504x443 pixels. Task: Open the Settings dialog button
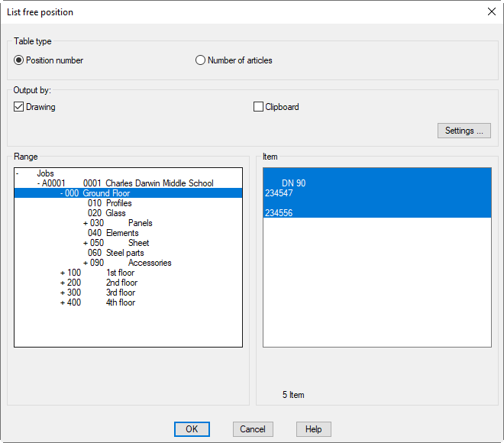[x=464, y=131]
